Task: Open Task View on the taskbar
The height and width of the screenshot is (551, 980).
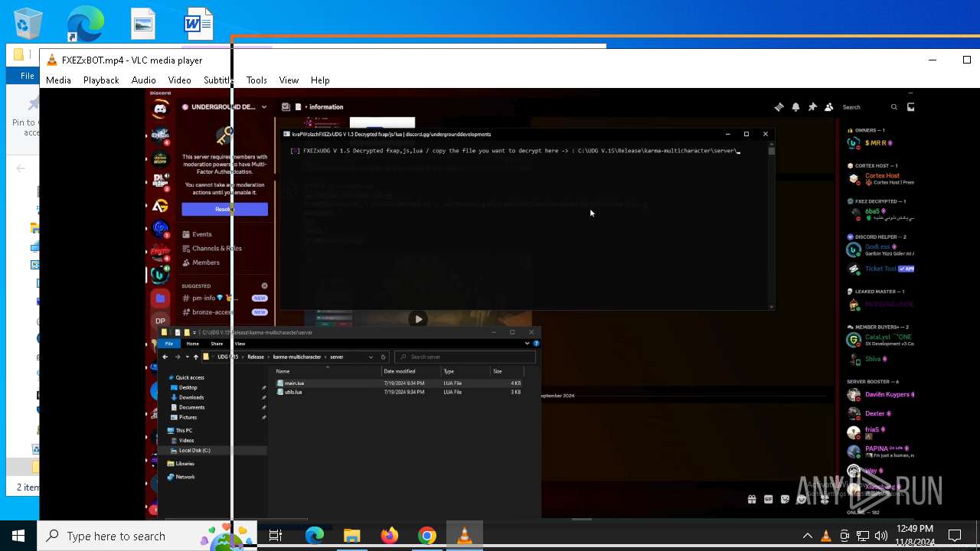Action: click(x=276, y=536)
